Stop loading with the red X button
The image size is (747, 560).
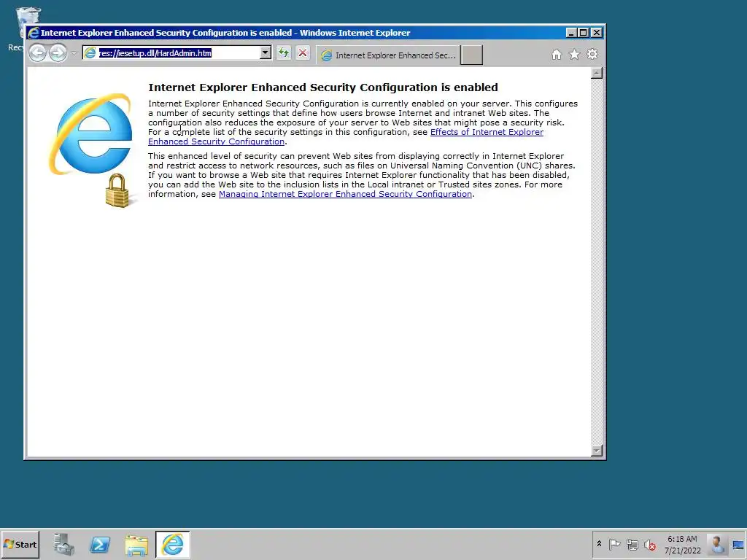[303, 52]
